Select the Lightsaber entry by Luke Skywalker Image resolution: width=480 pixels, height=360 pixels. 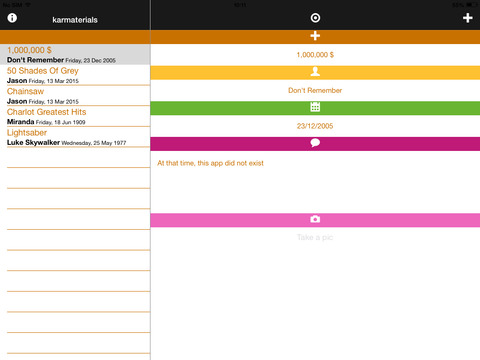point(75,137)
